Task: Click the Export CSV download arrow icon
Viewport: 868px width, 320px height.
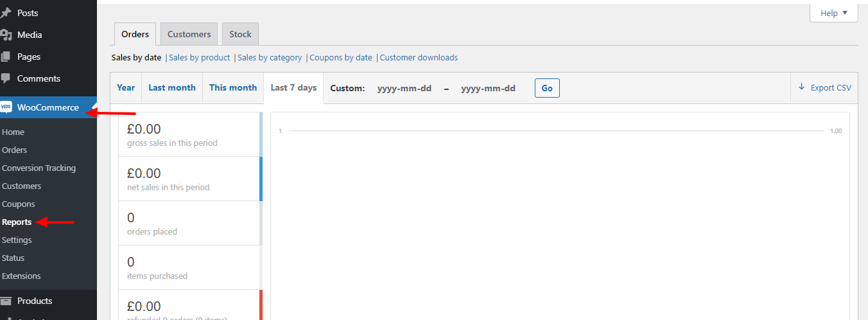Action: (801, 87)
